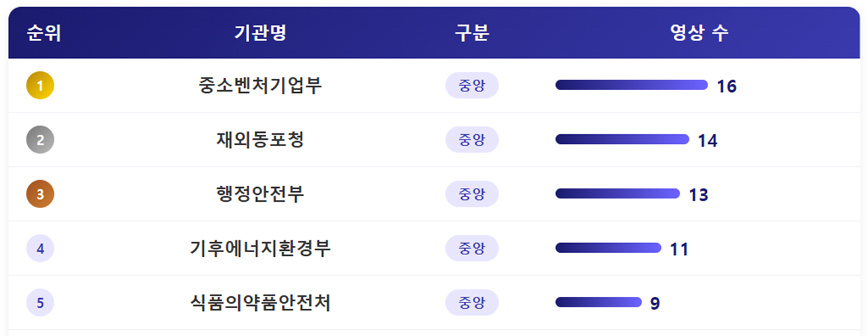Viewport: 868px width, 336px height.
Task: Click the 구분 column header
Action: coord(472,33)
